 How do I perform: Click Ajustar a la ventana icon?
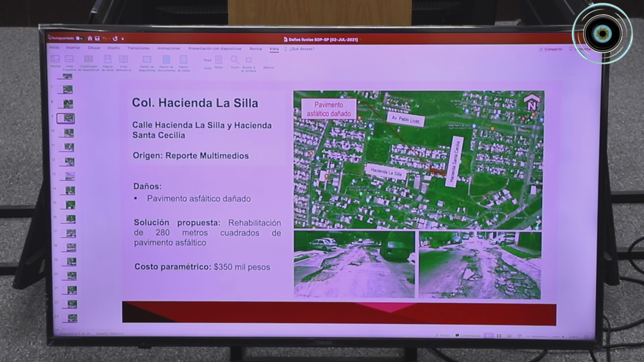tap(249, 60)
